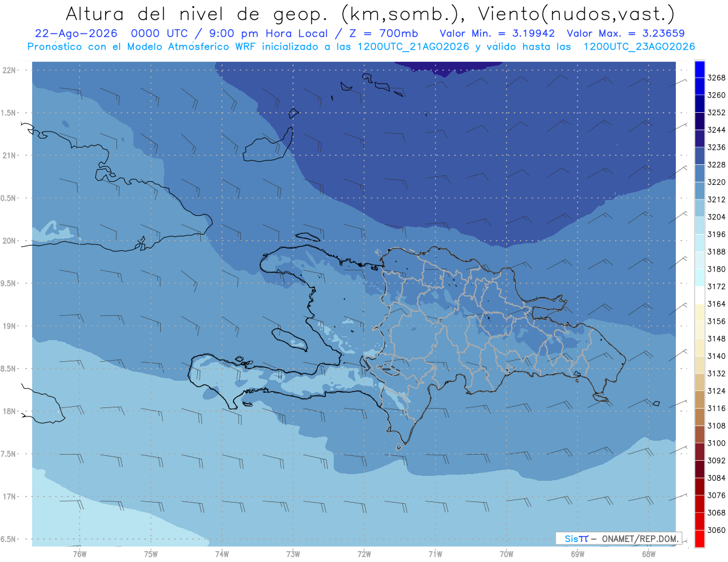This screenshot has height=562, width=728.
Task: Click the "3132" color bar value
Action: coord(717,373)
